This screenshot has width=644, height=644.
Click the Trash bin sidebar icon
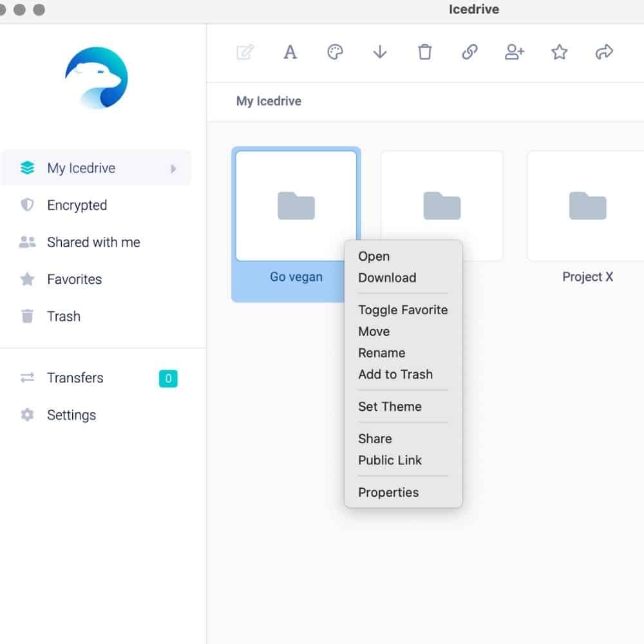pyautogui.click(x=28, y=316)
